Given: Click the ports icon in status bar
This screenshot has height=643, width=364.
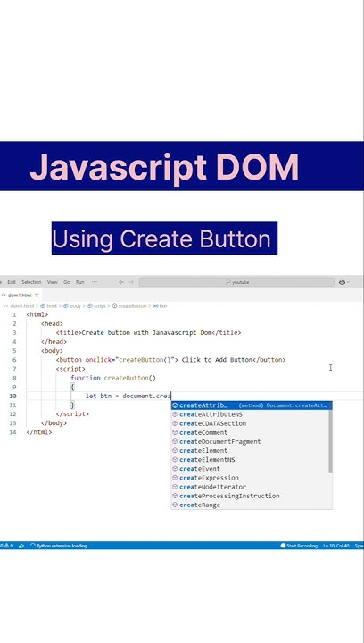Looking at the screenshot, I should (21, 546).
